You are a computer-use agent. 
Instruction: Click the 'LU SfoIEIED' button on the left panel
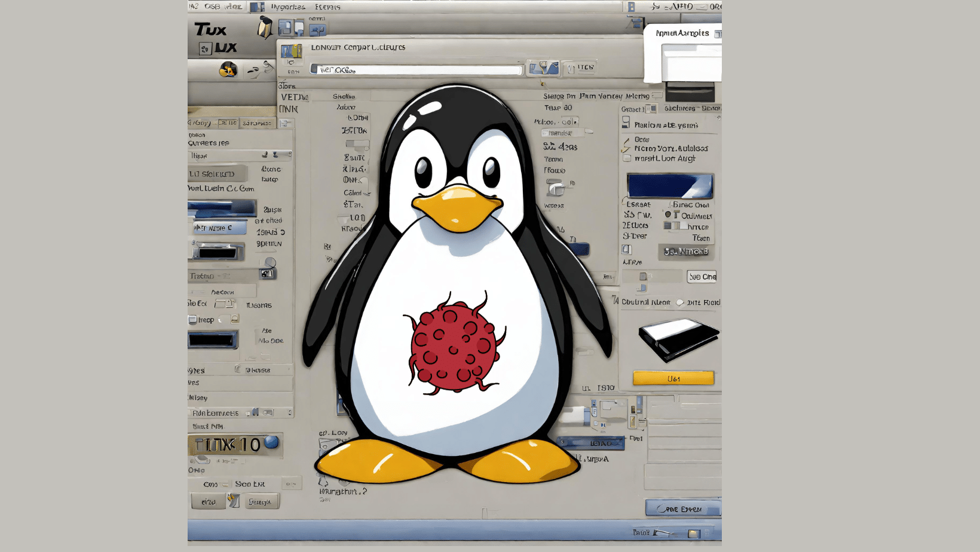pos(218,174)
